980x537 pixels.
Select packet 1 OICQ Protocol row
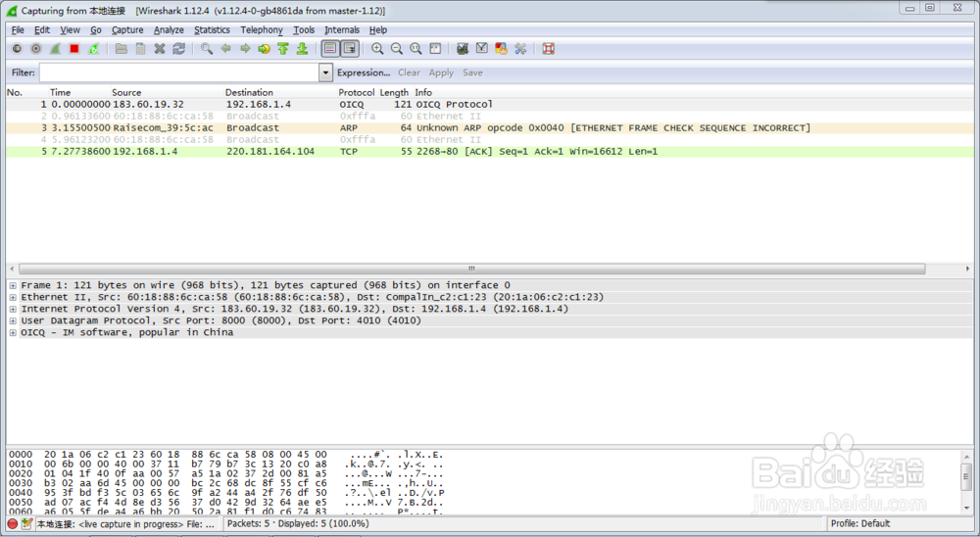pyautogui.click(x=489, y=105)
